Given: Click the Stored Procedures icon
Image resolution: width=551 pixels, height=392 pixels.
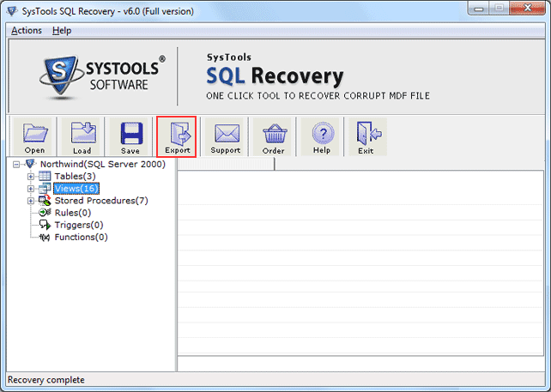Looking at the screenshot, I should (45, 200).
